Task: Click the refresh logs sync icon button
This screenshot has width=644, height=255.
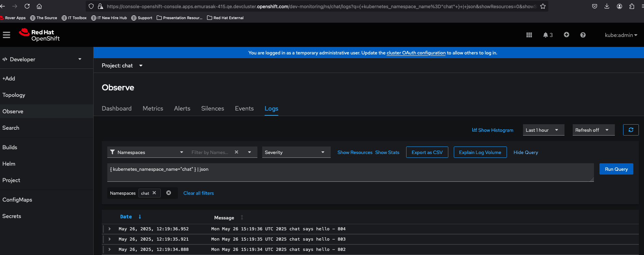Action: click(630, 130)
